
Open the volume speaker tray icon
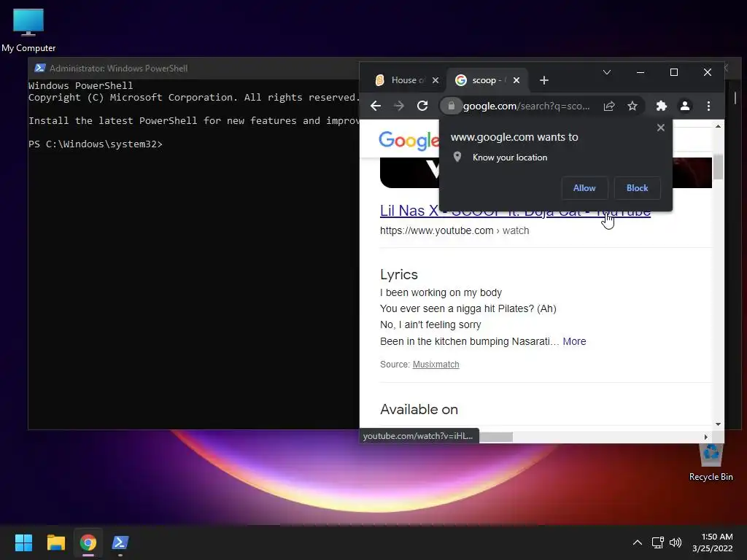point(676,542)
